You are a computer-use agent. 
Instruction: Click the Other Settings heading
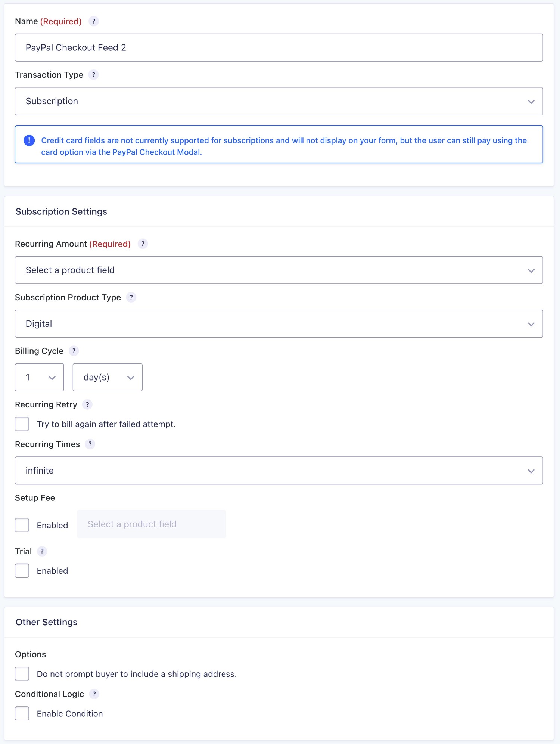[x=46, y=622]
